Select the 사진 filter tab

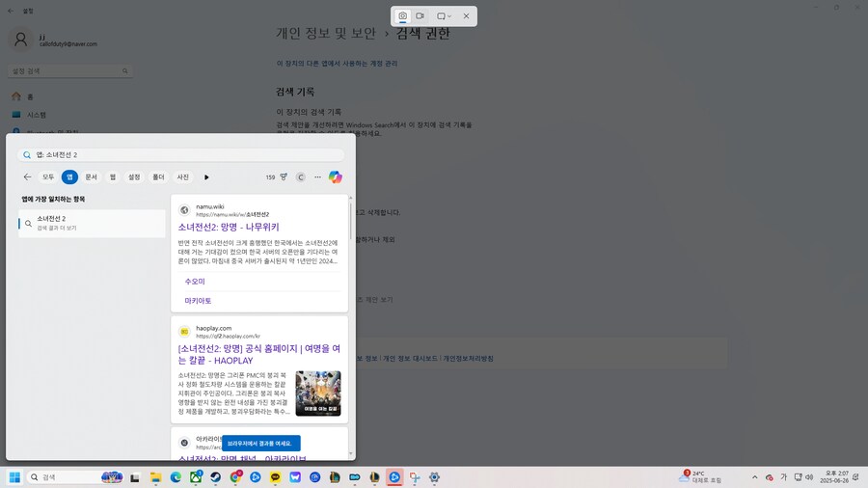[x=183, y=177]
